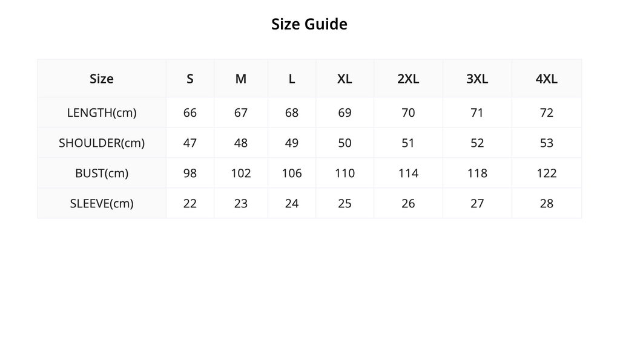Click the length value 66 for S
This screenshot has width=620, height=364.
tap(190, 112)
